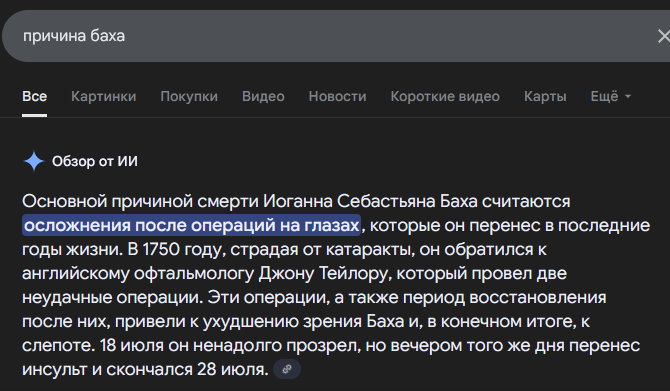Click the blue AI sparkle icon
The image size is (670, 391).
click(34, 162)
